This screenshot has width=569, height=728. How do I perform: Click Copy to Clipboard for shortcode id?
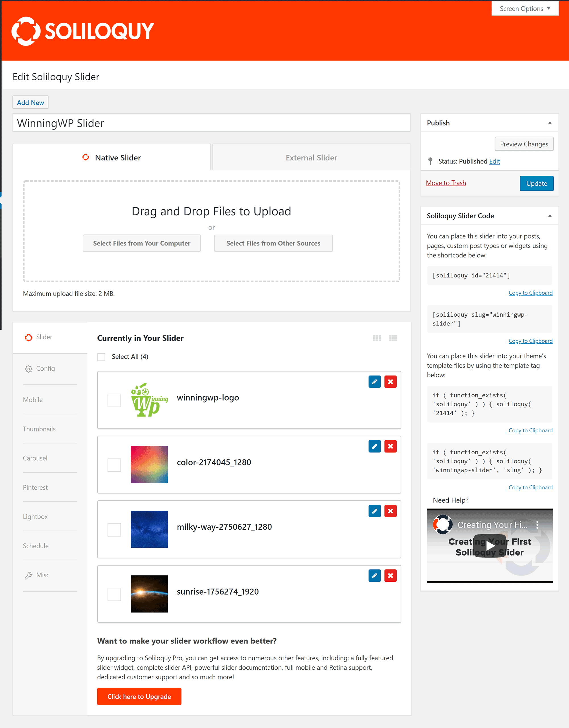[530, 292]
